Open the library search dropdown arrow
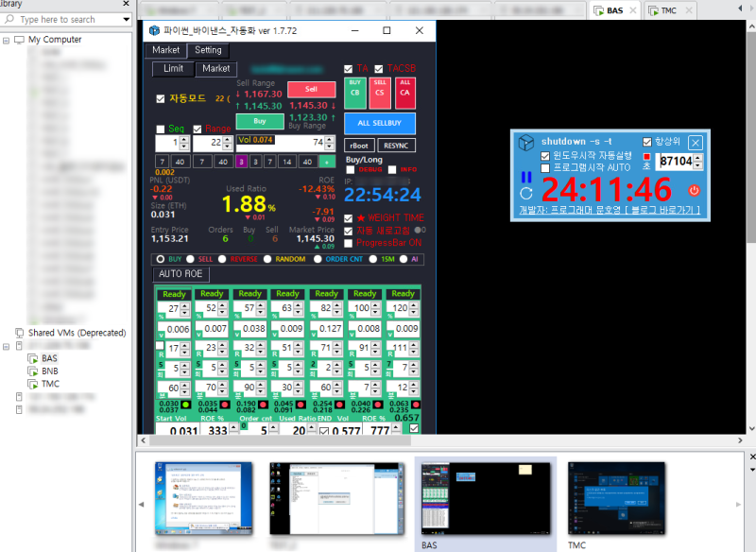 (x=126, y=19)
